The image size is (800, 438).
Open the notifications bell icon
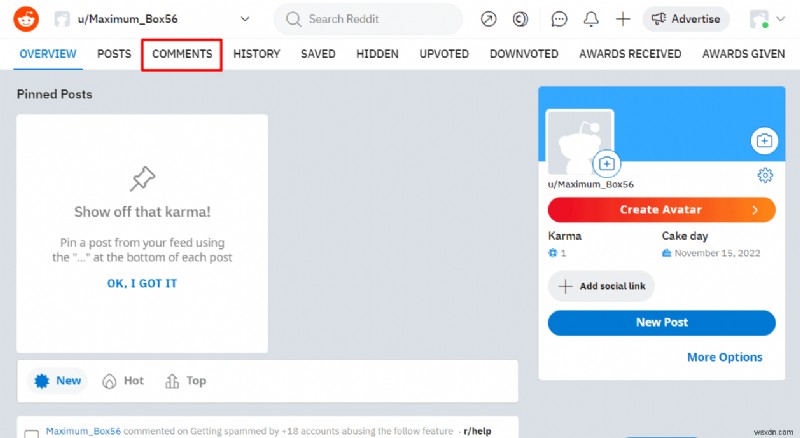(591, 19)
